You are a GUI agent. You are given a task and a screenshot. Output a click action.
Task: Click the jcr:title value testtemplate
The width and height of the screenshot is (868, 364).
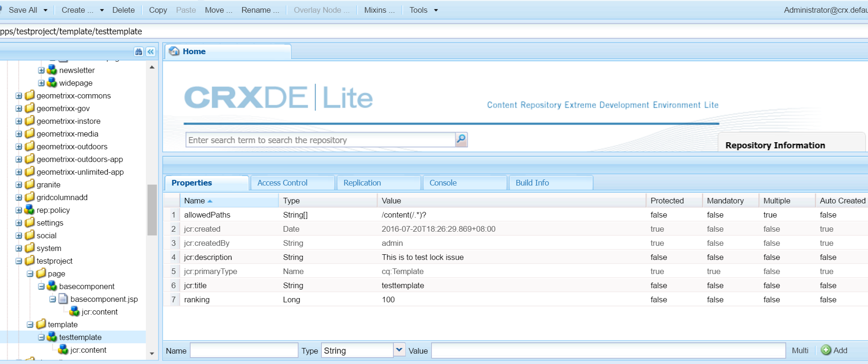pos(403,285)
